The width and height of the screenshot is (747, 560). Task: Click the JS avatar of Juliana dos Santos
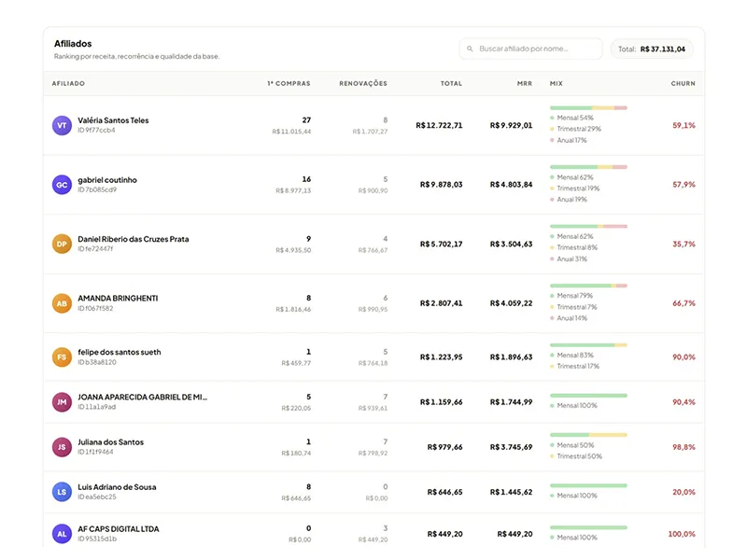pyautogui.click(x=62, y=447)
